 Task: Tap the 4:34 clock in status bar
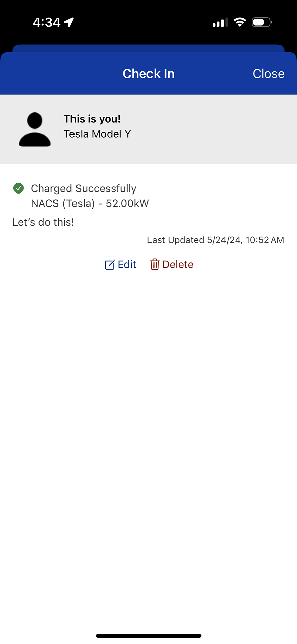pos(47,22)
